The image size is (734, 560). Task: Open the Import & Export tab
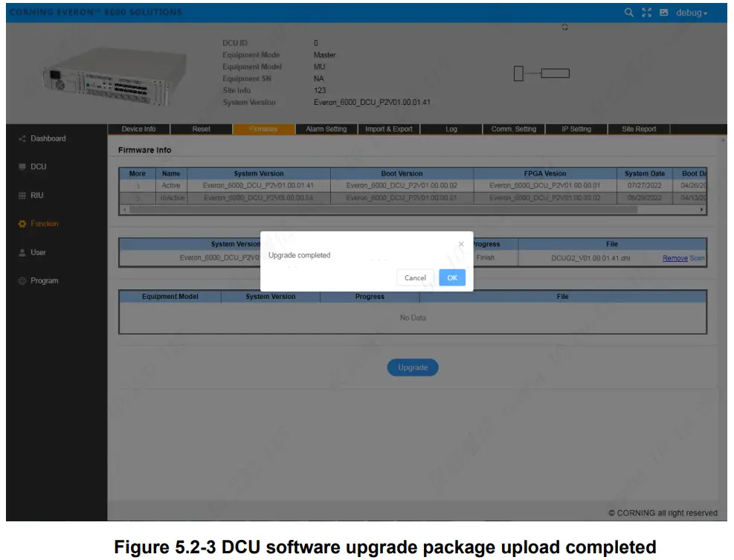[388, 129]
